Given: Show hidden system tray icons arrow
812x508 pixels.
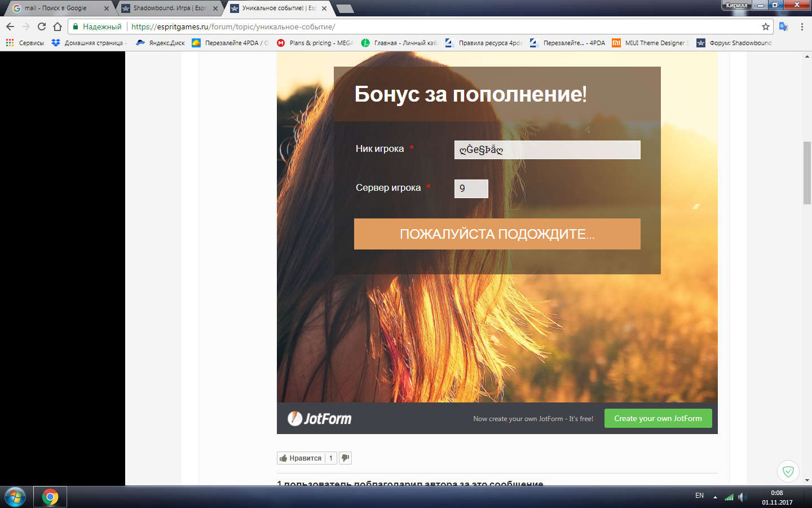Looking at the screenshot, I should tap(715, 497).
